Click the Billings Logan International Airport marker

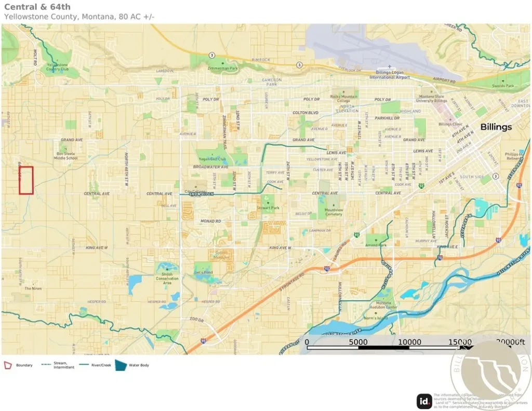(x=390, y=67)
